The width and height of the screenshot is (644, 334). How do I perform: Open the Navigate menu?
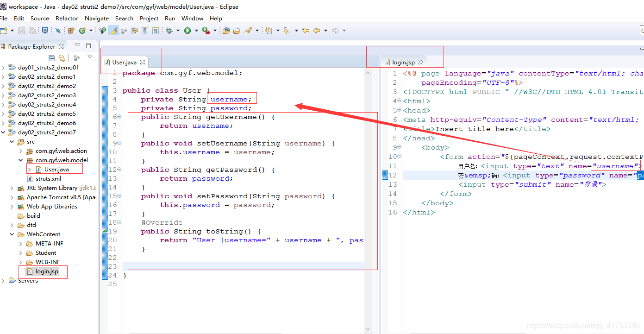pos(97,19)
